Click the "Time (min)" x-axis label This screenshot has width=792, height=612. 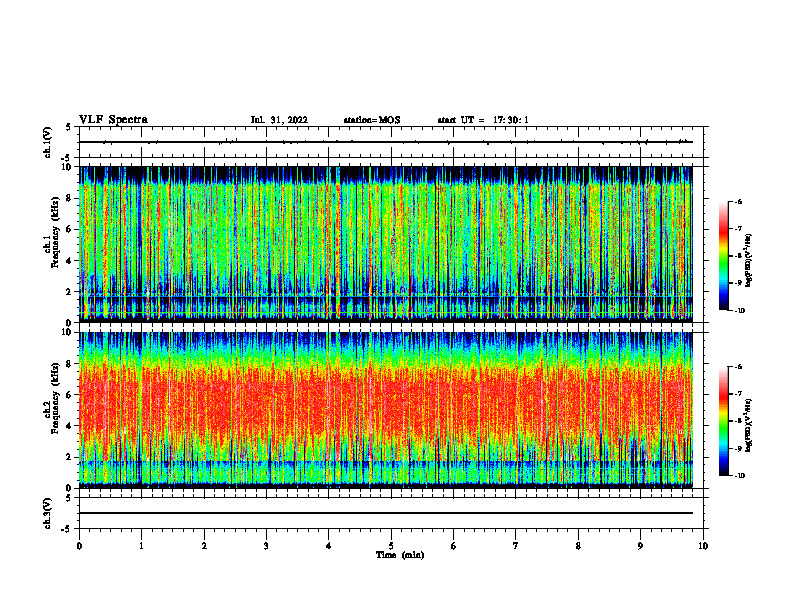coord(400,555)
